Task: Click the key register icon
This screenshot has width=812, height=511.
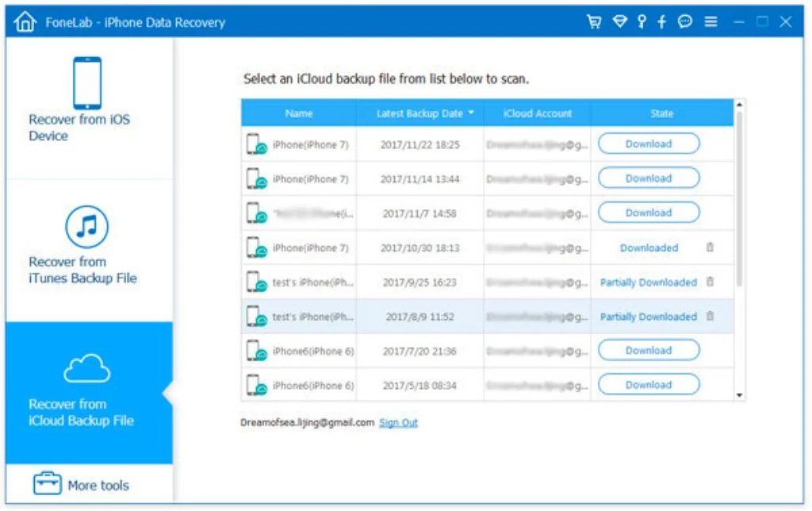Action: (642, 21)
